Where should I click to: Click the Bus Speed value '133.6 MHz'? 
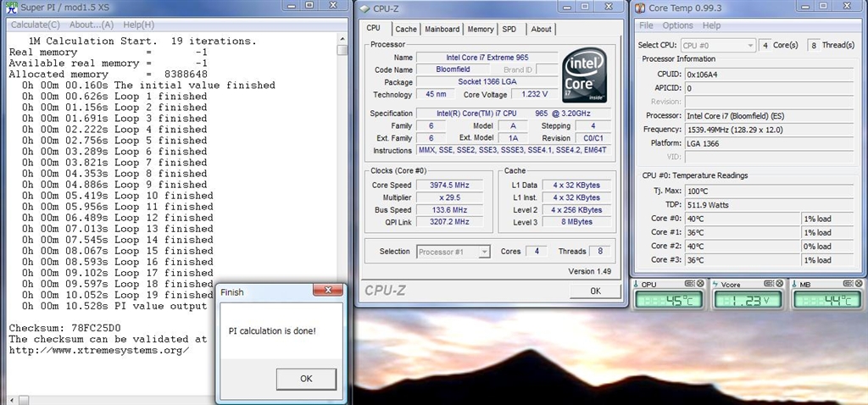pos(449,210)
